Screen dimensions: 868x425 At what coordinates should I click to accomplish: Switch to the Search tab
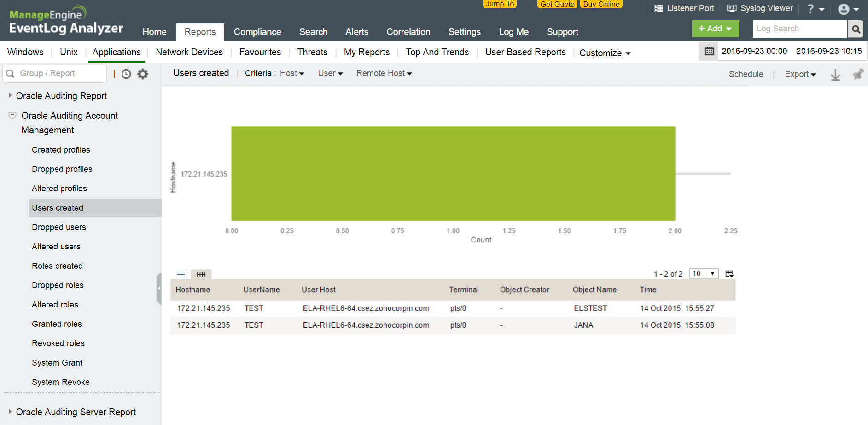tap(313, 32)
